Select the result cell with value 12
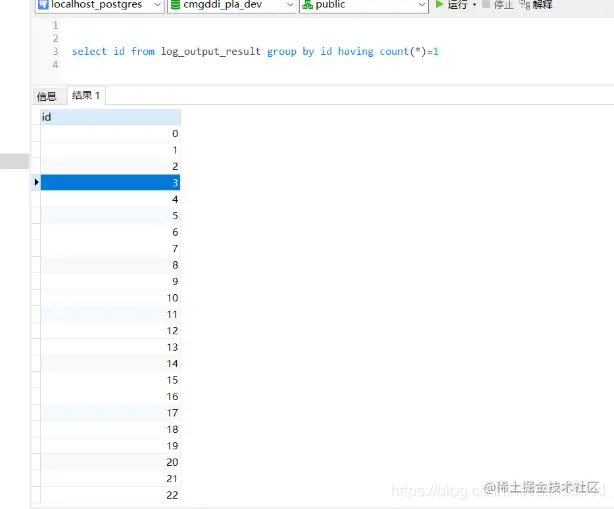 110,331
